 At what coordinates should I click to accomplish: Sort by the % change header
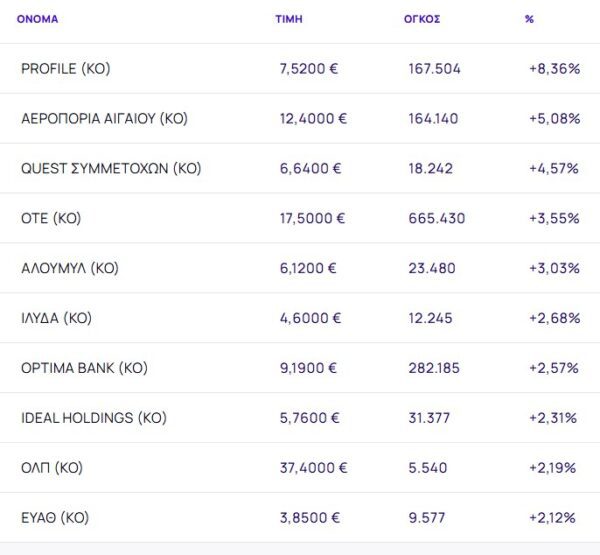(529, 19)
